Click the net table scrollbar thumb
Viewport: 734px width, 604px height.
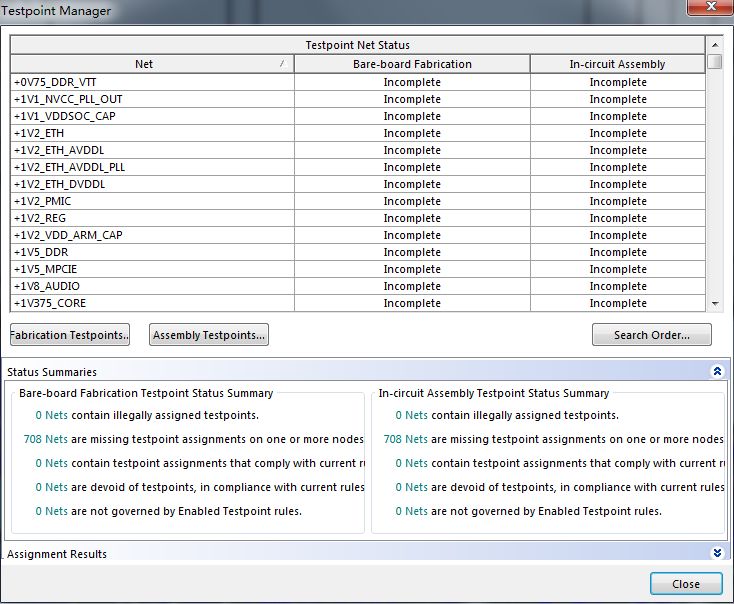[715, 61]
